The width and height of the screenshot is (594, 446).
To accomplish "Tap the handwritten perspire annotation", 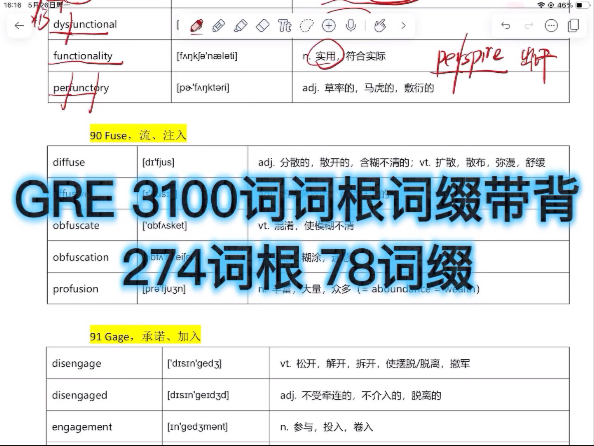I will click(x=470, y=61).
